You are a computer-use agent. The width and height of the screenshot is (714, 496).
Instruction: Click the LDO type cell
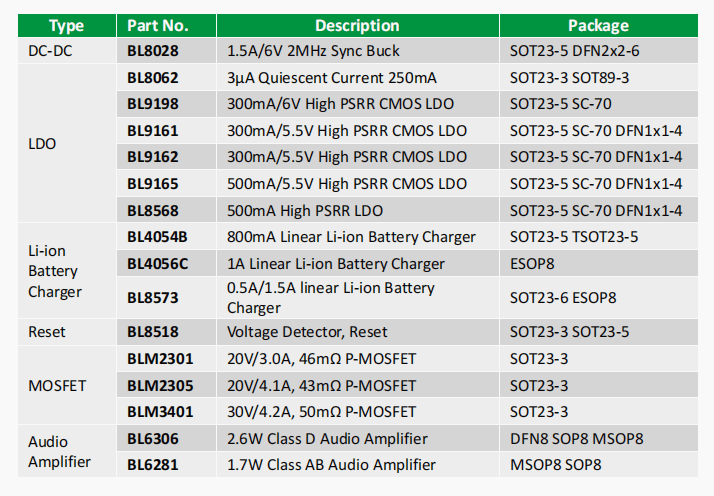(66, 143)
